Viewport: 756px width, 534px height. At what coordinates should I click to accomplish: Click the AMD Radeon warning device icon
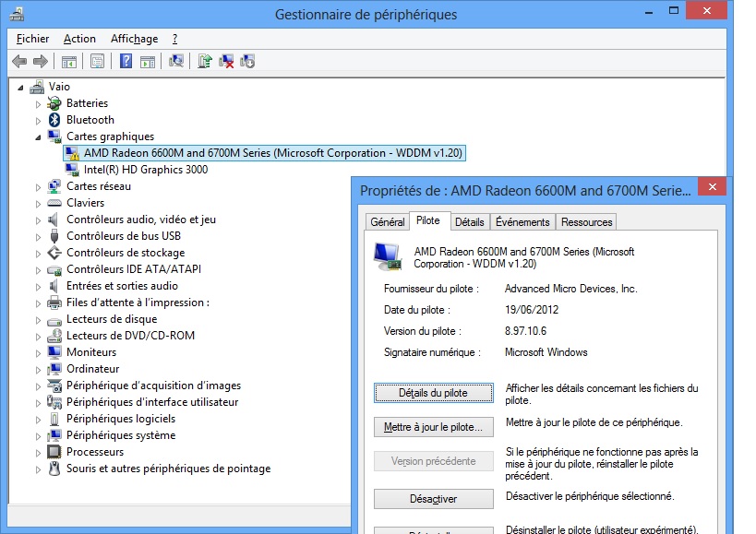(x=72, y=153)
